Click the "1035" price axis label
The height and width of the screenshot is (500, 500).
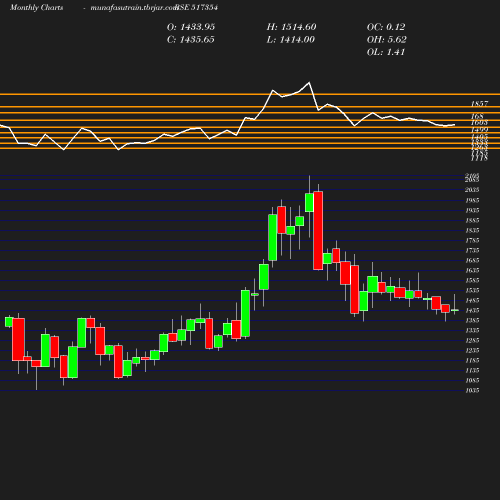tap(472, 390)
